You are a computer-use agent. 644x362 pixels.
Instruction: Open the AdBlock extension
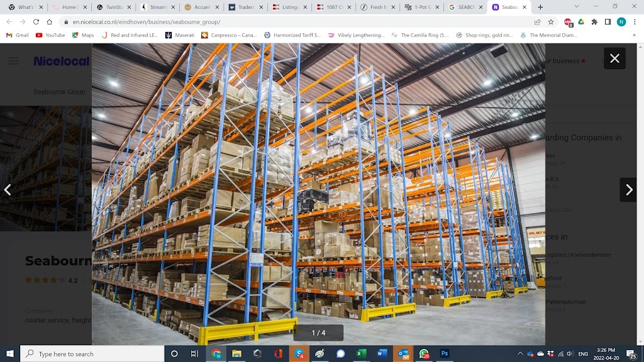[568, 22]
